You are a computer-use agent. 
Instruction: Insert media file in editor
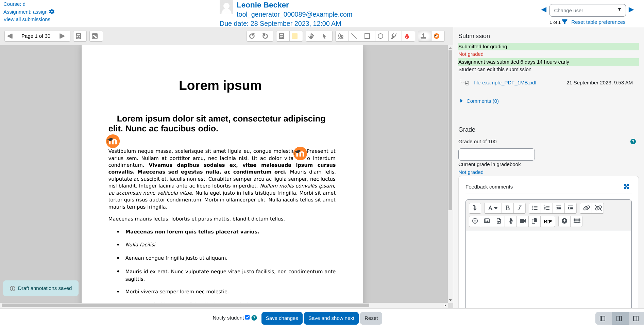pyautogui.click(x=499, y=221)
